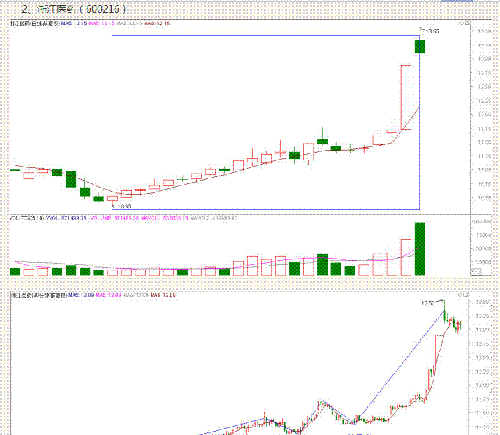500x435 pixels.
Task: Click the tall red volume bar beside the green one
Action: (x=406, y=257)
